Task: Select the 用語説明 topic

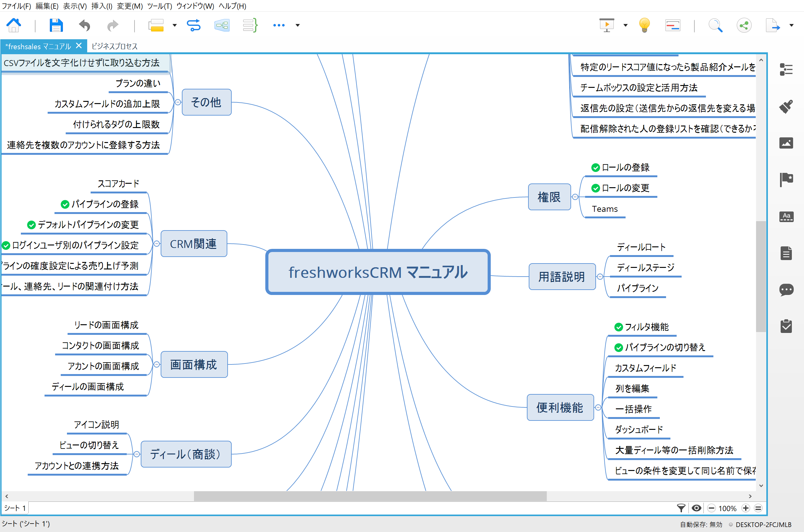Action: pyautogui.click(x=562, y=277)
